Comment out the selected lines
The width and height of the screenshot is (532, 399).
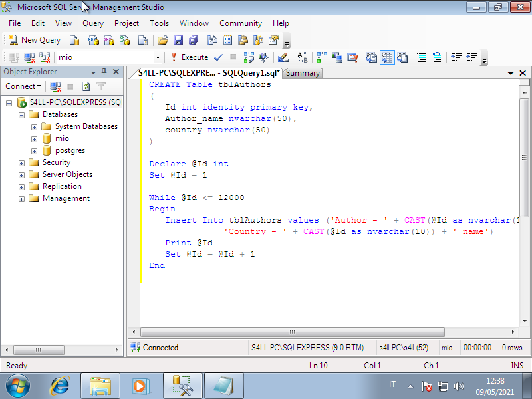point(422,58)
